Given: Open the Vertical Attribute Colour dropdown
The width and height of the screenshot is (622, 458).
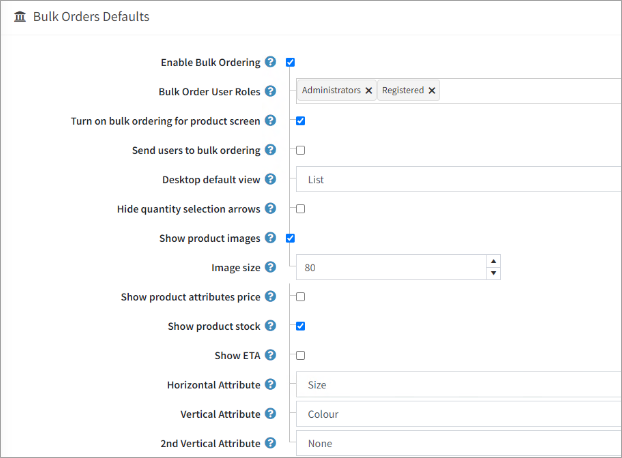Looking at the screenshot, I should tap(458, 414).
